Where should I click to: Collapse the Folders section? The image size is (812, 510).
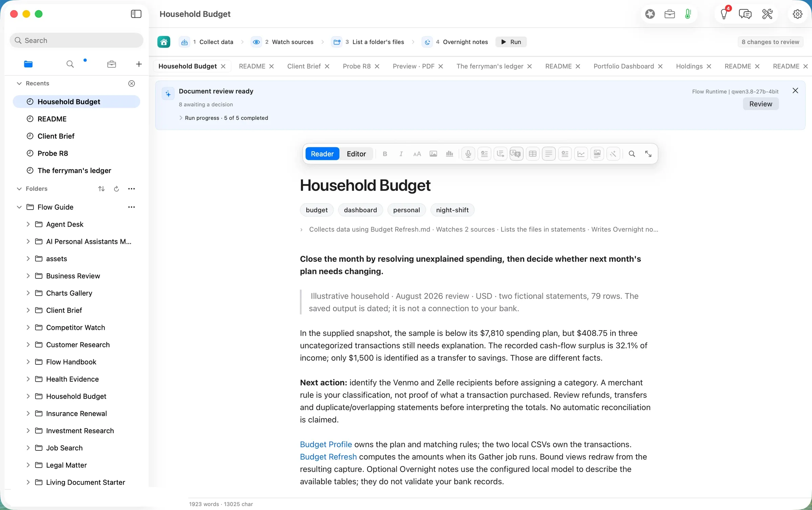pyautogui.click(x=19, y=189)
